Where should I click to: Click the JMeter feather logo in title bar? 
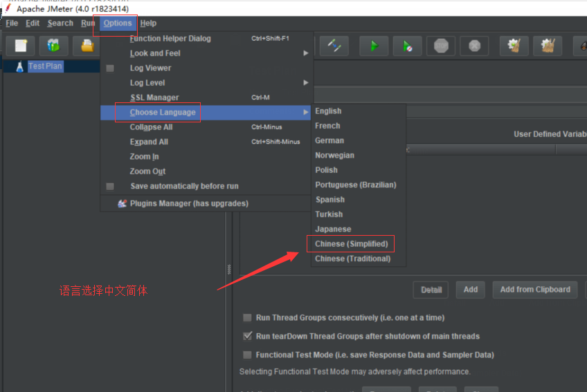coord(8,8)
